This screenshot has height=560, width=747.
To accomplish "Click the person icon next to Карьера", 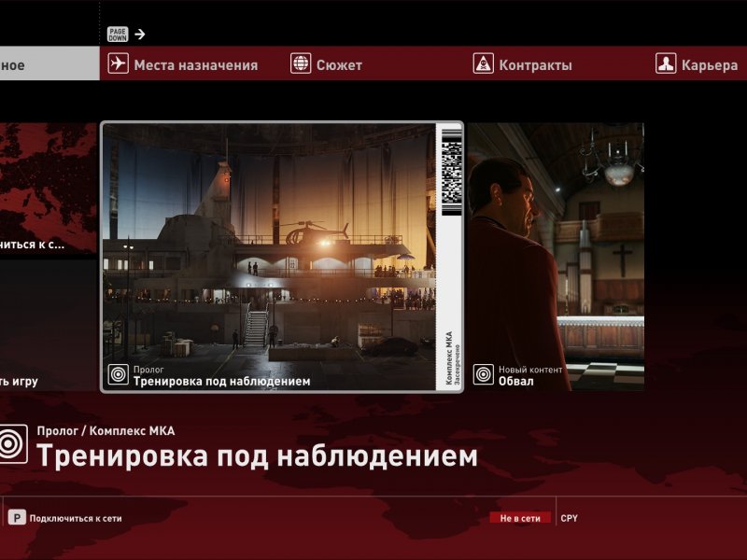I will point(666,63).
